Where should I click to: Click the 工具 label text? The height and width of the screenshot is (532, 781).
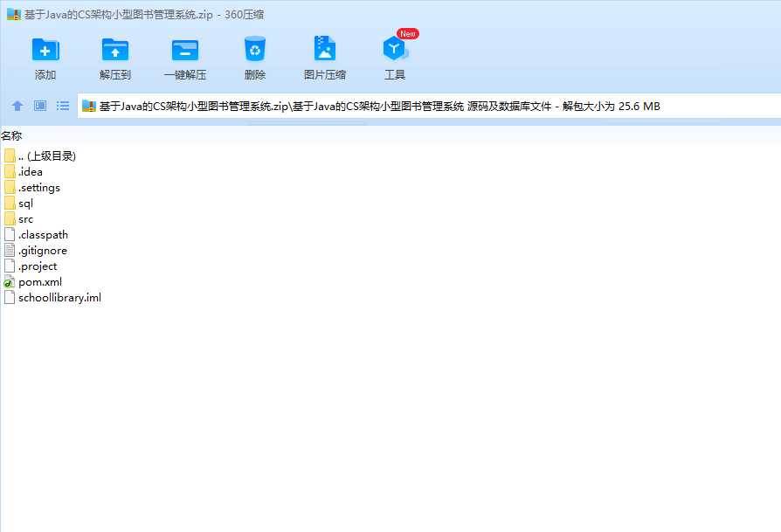(395, 75)
